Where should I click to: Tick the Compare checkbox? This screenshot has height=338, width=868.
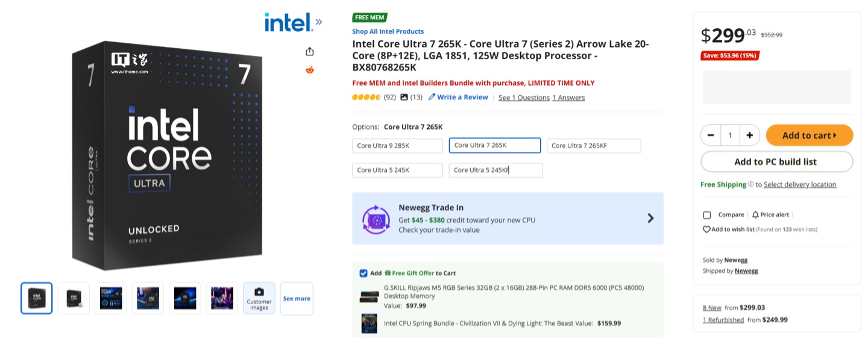(x=707, y=215)
